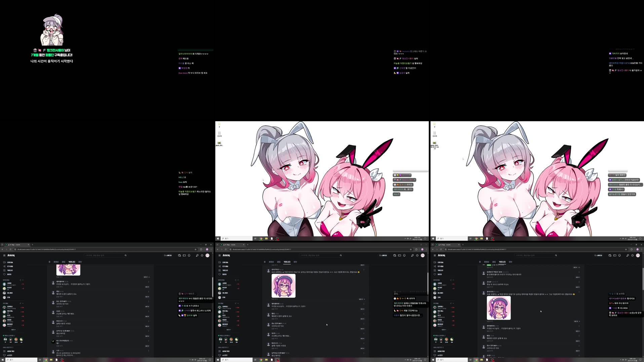Open Chrome on the center desktop taskbar
This screenshot has height=362, width=644.
click(261, 238)
